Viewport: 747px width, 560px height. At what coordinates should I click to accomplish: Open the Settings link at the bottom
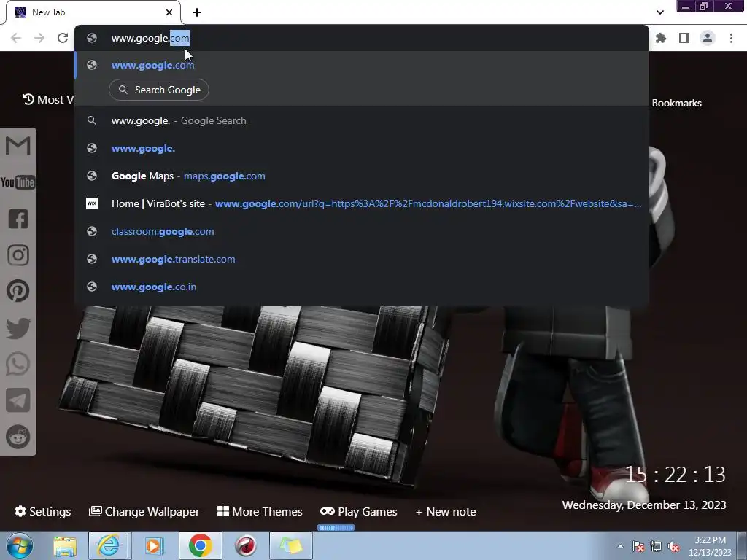tap(43, 511)
